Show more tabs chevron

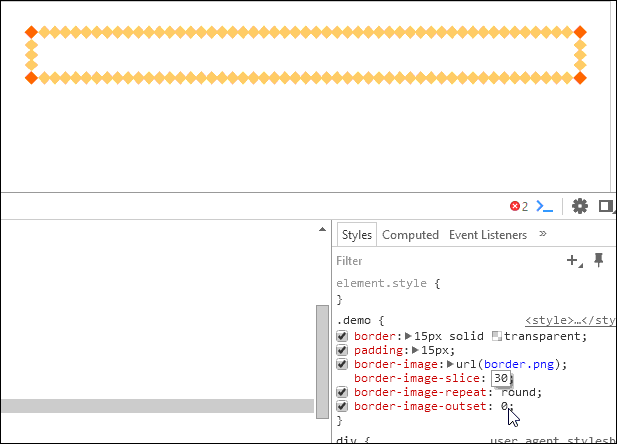pos(543,234)
